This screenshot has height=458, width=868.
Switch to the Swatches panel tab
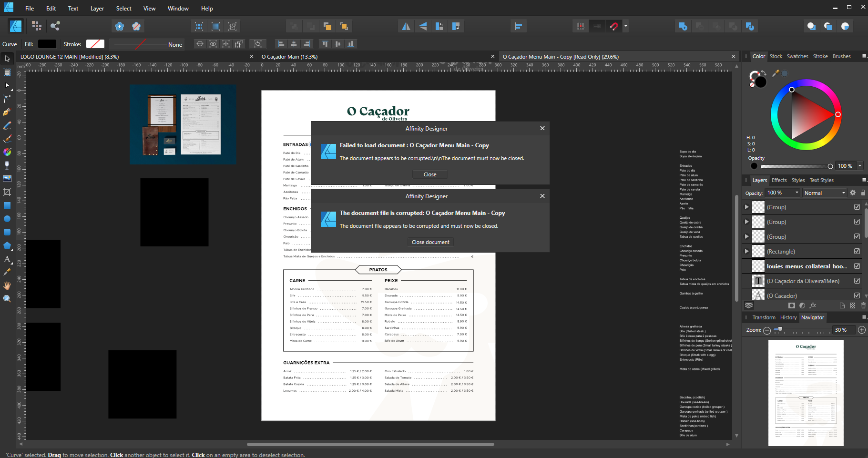point(797,56)
